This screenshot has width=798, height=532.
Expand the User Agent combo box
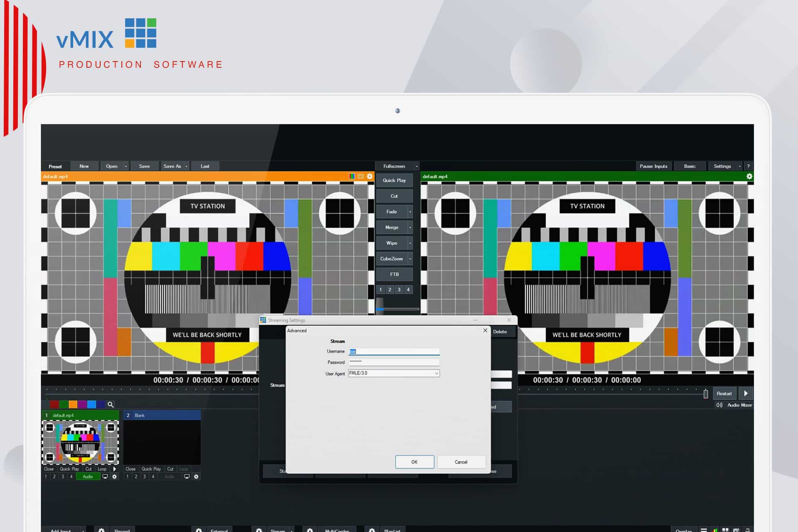point(436,373)
